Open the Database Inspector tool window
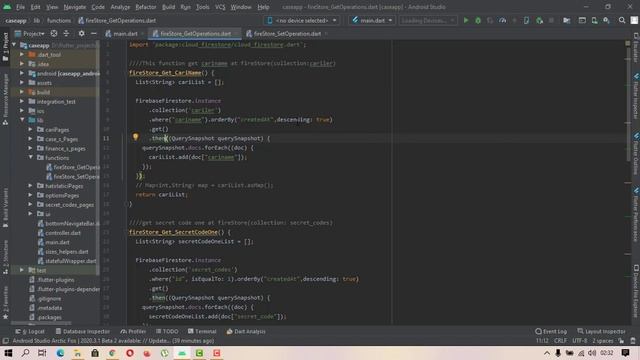The height and width of the screenshot is (360, 640). coord(83,331)
